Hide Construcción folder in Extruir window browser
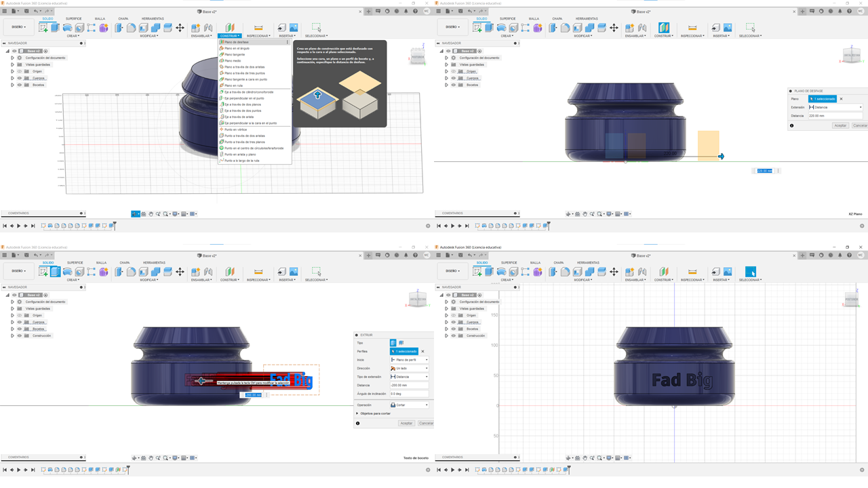 coord(19,335)
